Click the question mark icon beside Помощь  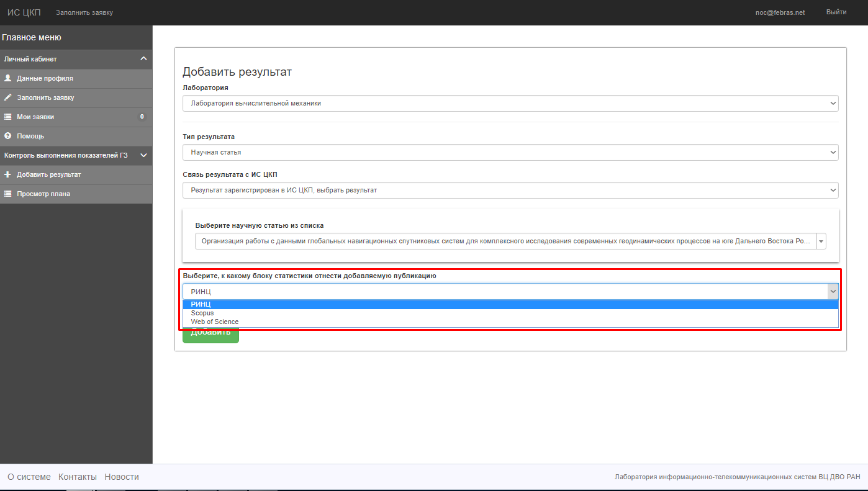point(8,136)
